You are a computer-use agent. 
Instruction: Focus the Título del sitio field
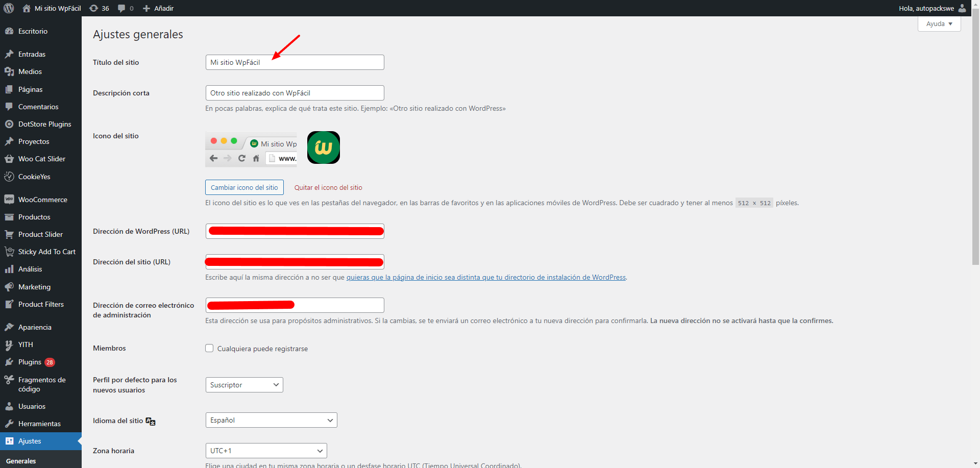(295, 62)
